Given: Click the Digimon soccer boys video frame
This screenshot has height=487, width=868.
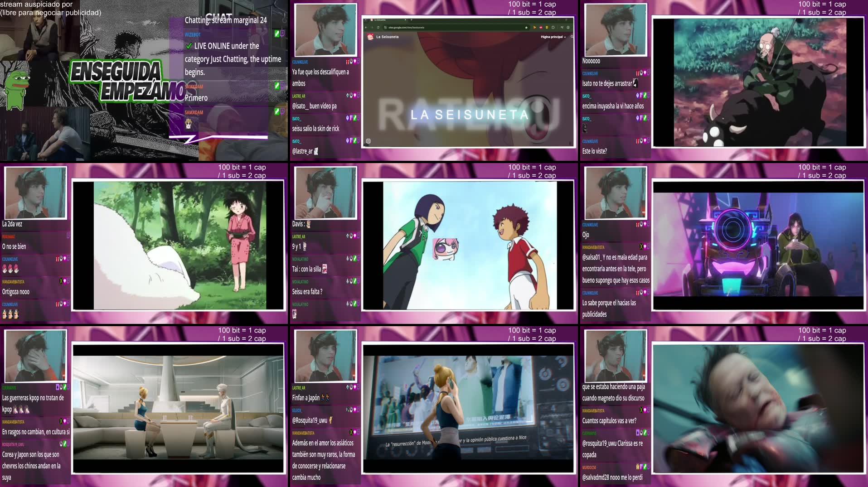Looking at the screenshot, I should click(x=470, y=246).
